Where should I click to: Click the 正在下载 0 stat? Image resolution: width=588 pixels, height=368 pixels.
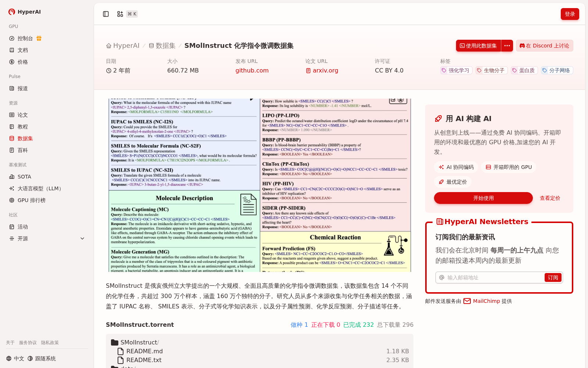326,325
